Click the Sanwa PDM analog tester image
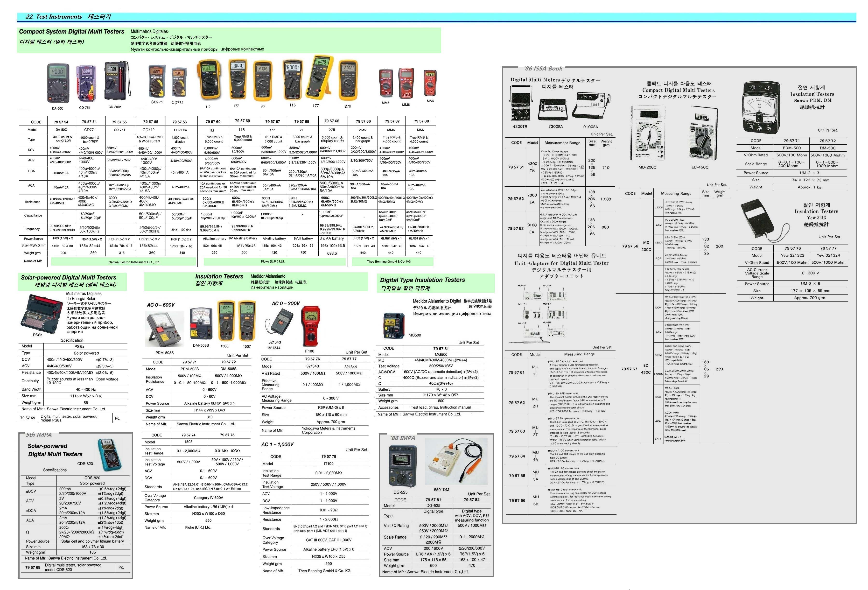The image size is (868, 590). pyautogui.click(x=762, y=108)
